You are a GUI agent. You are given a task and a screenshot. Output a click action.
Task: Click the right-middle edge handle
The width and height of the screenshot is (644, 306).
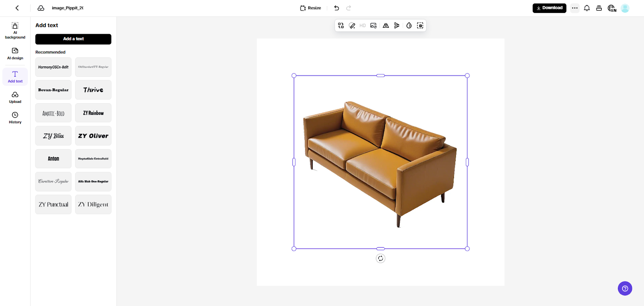pos(467,162)
